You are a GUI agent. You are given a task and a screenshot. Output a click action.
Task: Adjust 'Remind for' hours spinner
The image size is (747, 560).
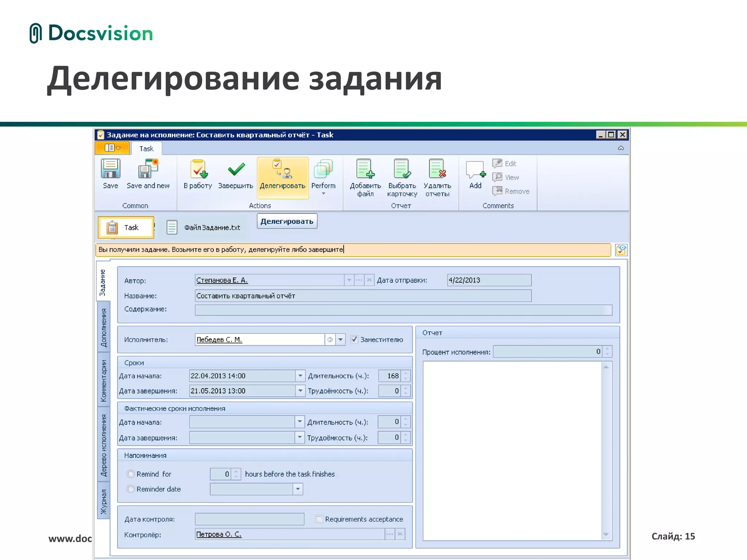pos(236,474)
